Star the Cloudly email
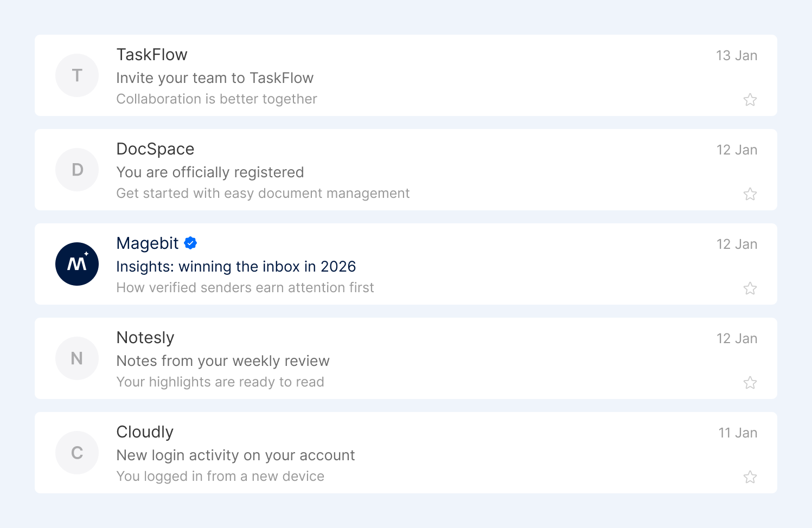Image resolution: width=812 pixels, height=528 pixels. (x=750, y=477)
